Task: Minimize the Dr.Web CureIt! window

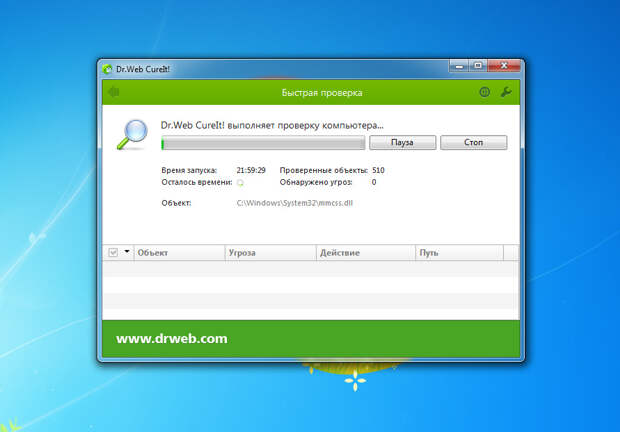Action: [x=459, y=66]
